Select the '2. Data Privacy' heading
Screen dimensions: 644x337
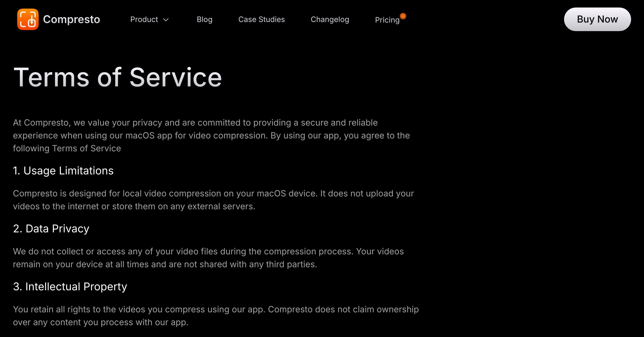(x=51, y=229)
